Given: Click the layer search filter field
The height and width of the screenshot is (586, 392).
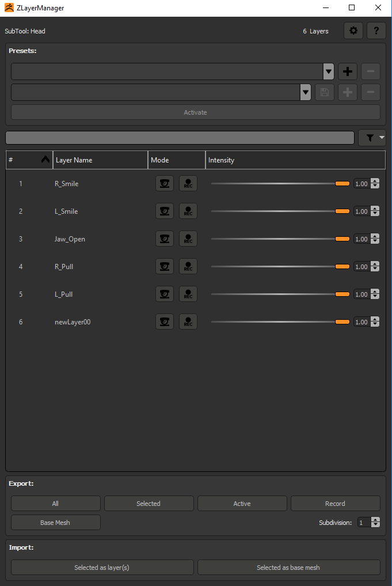Looking at the screenshot, I should [180, 138].
